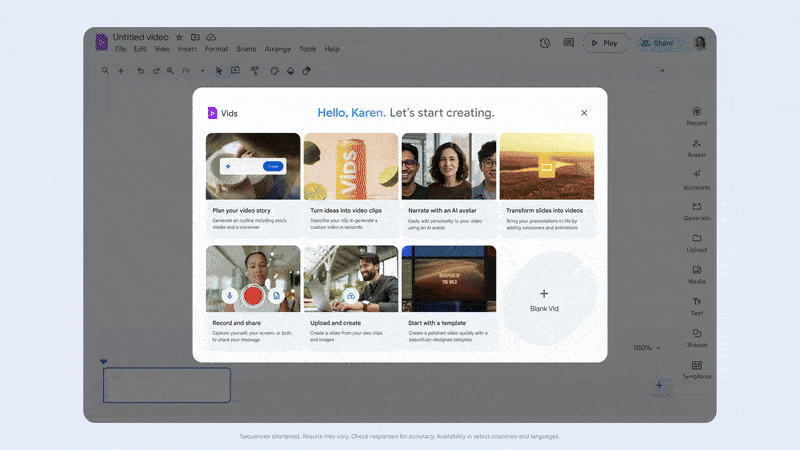
Task: Click the Play button
Action: tap(605, 43)
